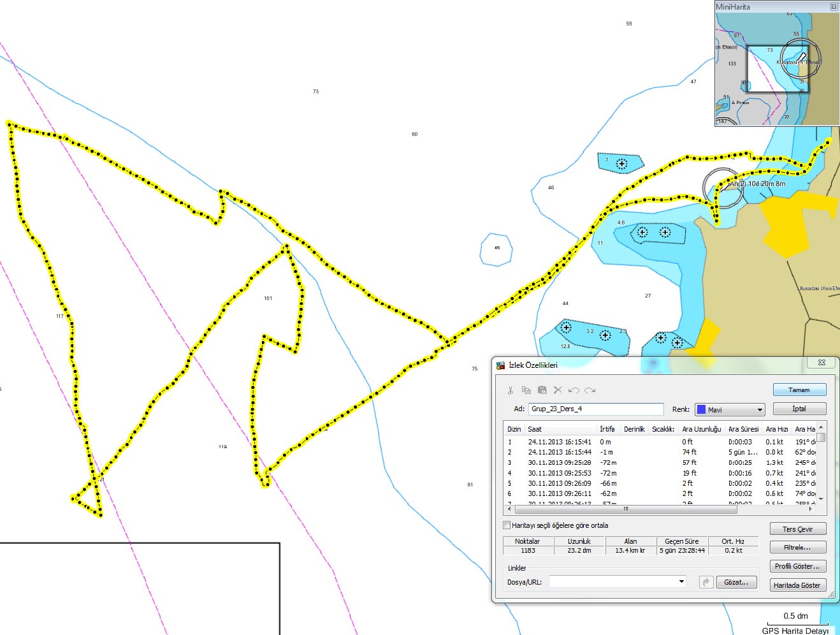Image resolution: width=840 pixels, height=635 pixels.
Task: Click the Gözat... browse button
Action: pyautogui.click(x=737, y=582)
